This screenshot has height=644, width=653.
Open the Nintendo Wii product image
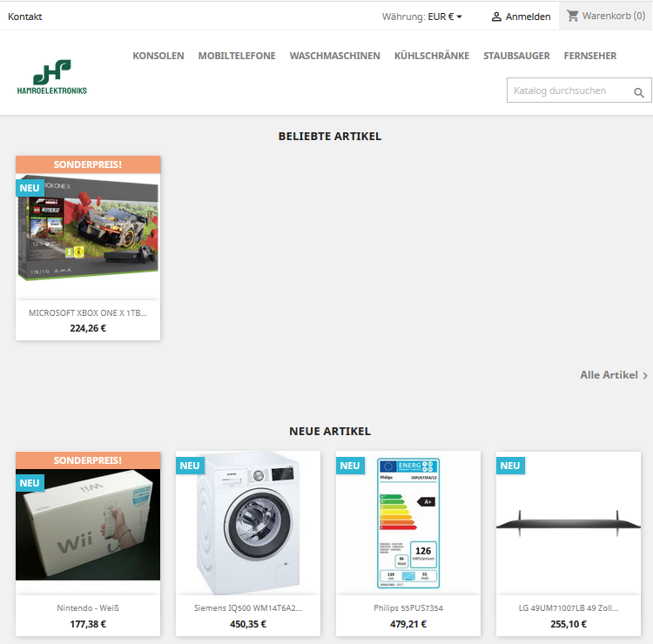coord(88,524)
